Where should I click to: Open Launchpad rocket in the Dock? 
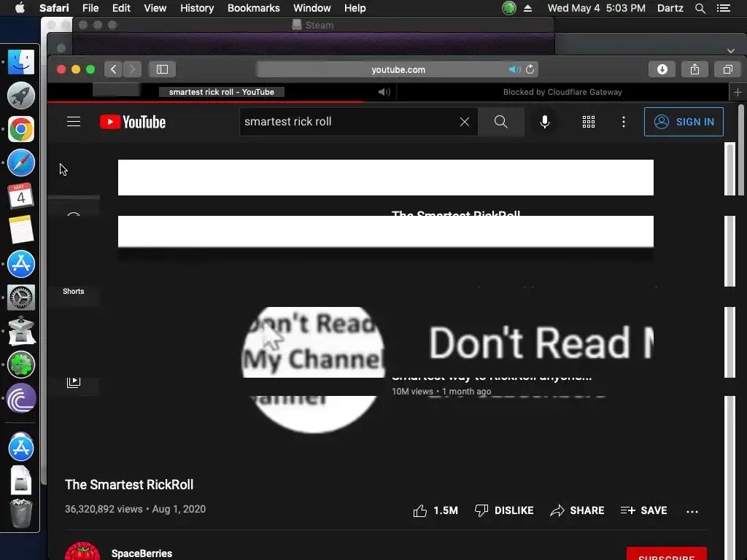tap(21, 96)
